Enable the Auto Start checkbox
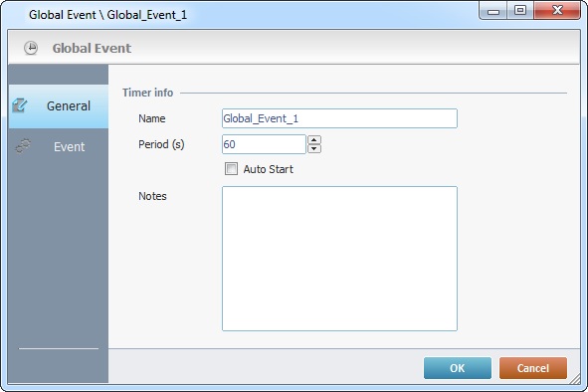 point(231,169)
